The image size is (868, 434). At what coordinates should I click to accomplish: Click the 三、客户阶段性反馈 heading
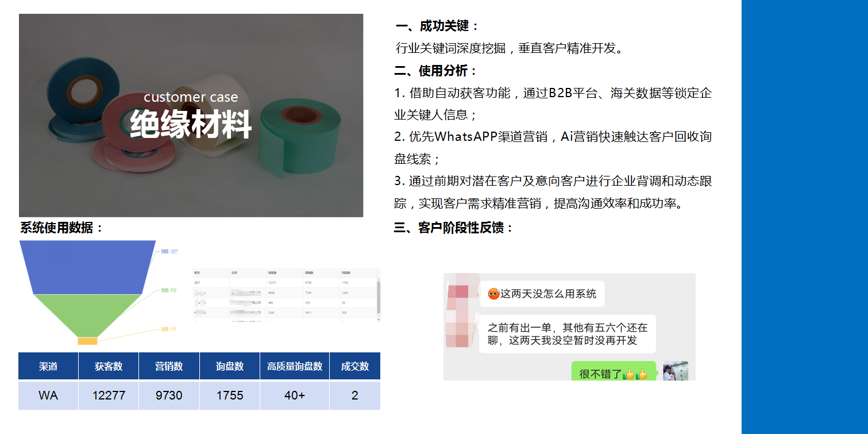coord(453,228)
